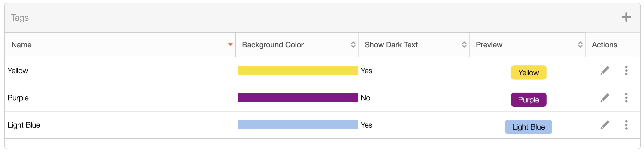Edit the Purple tag with pencil icon

click(605, 98)
